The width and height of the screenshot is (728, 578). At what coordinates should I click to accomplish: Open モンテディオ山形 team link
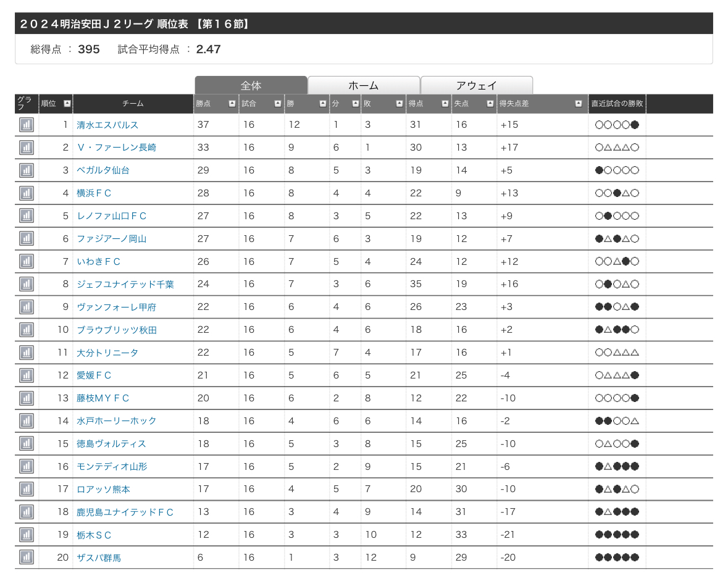coord(112,467)
